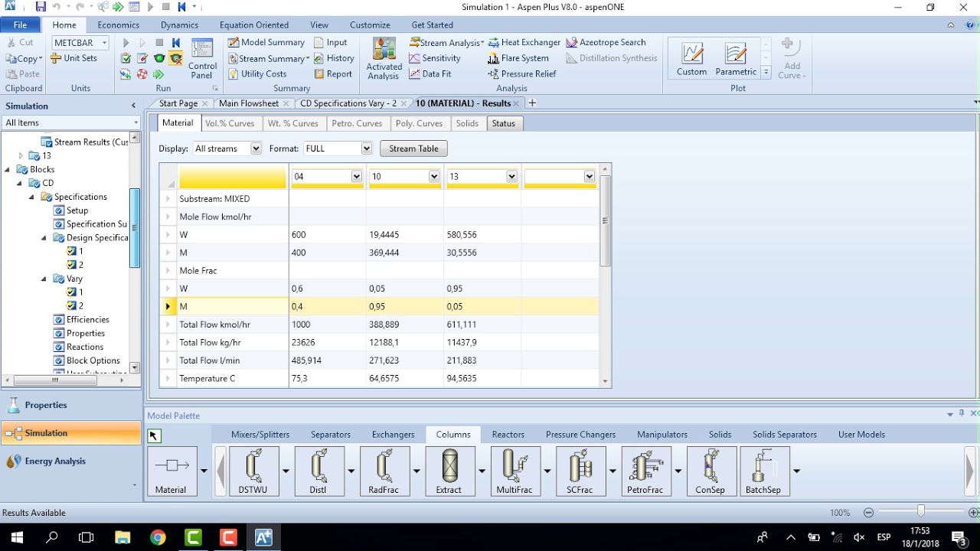Switch to the Equation Oriented ribbon tab

pyautogui.click(x=254, y=25)
